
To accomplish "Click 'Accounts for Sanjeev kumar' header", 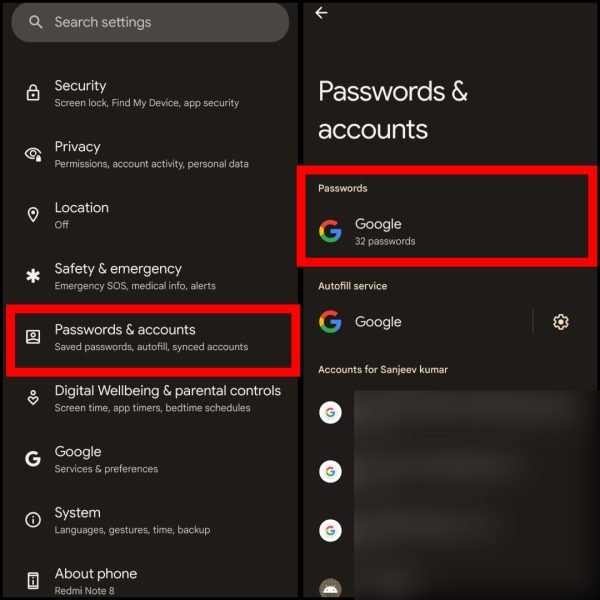I will pos(383,370).
